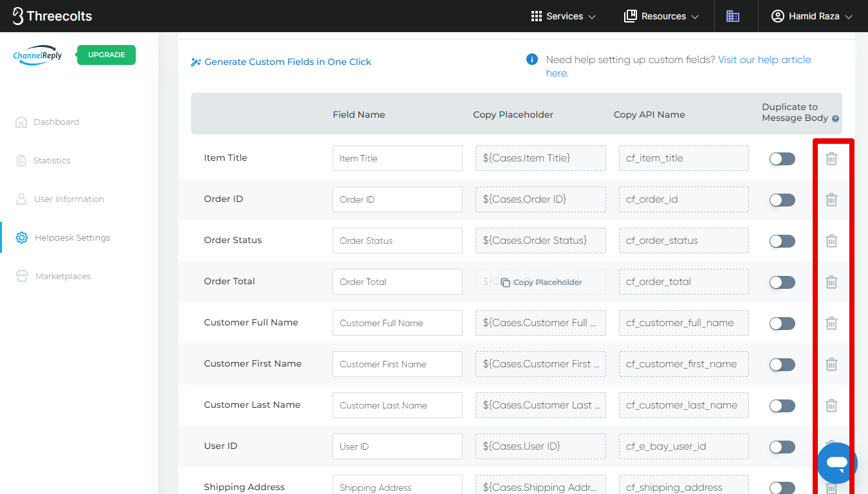Open Statistics in sidebar

point(43,160)
